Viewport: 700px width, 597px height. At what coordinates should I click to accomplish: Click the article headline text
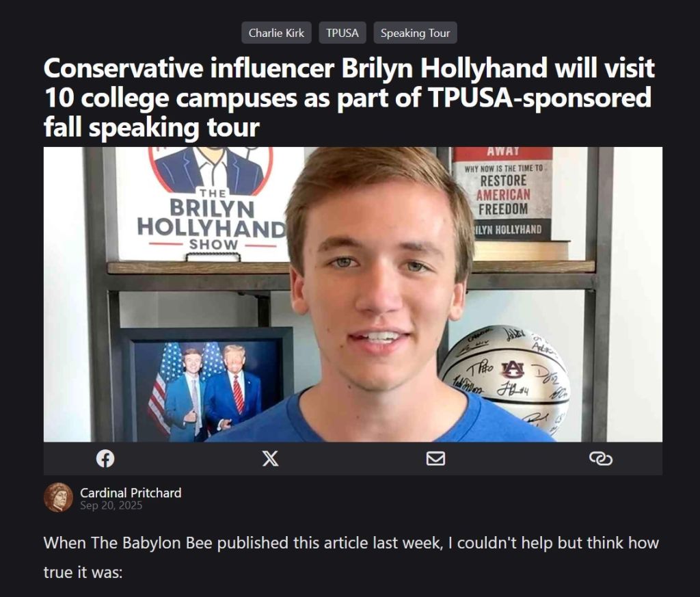coord(349,97)
